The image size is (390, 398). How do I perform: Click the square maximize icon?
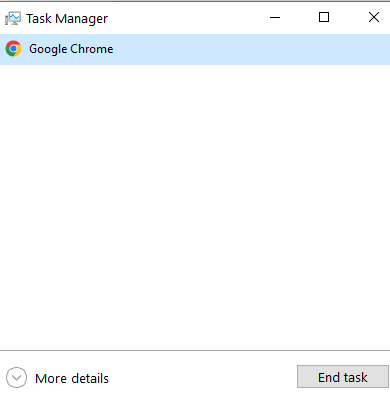(324, 17)
